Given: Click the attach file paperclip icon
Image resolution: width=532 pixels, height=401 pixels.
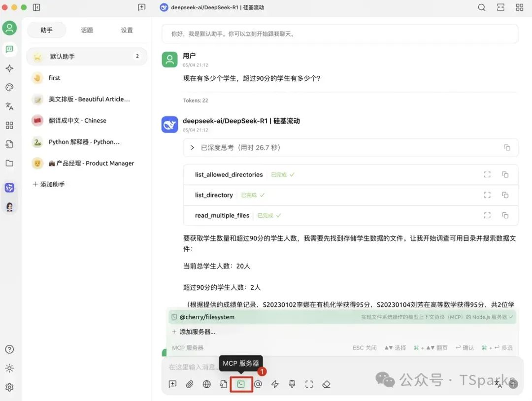Looking at the screenshot, I should point(190,384).
